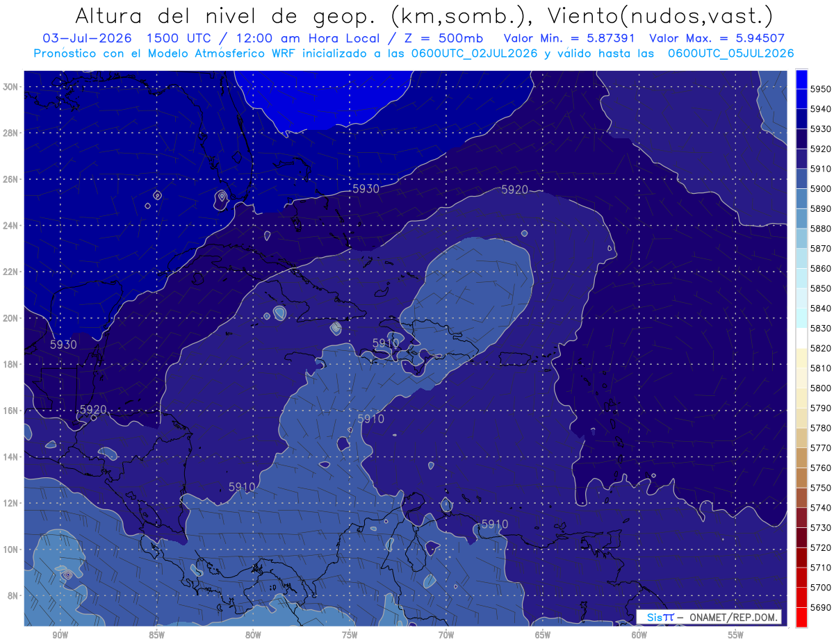The width and height of the screenshot is (834, 644).
Task: Click the 90W longitude axis label
Action: [x=60, y=636]
